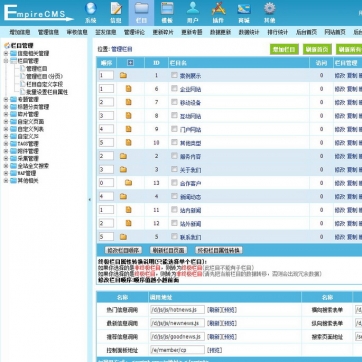Screen dimensions: 362x362
Task: Click the folder icon in ID 13 row
Action: pyautogui.click(x=128, y=183)
